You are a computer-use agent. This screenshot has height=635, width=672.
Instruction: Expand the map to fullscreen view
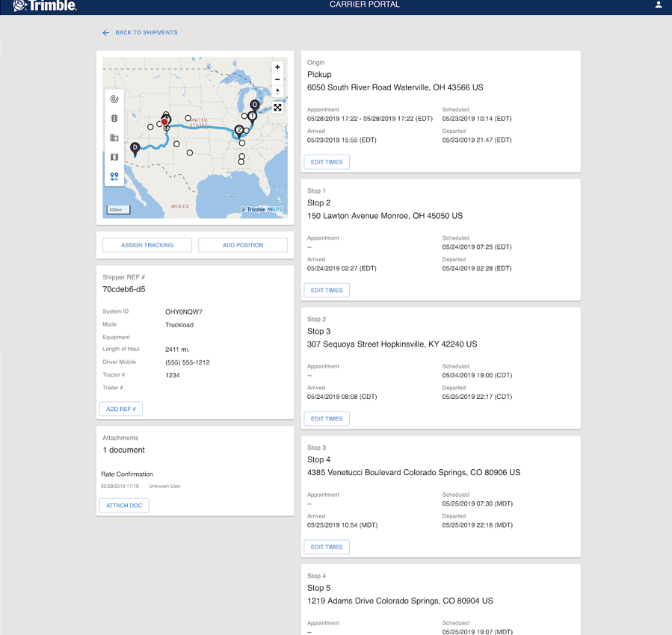[x=277, y=108]
